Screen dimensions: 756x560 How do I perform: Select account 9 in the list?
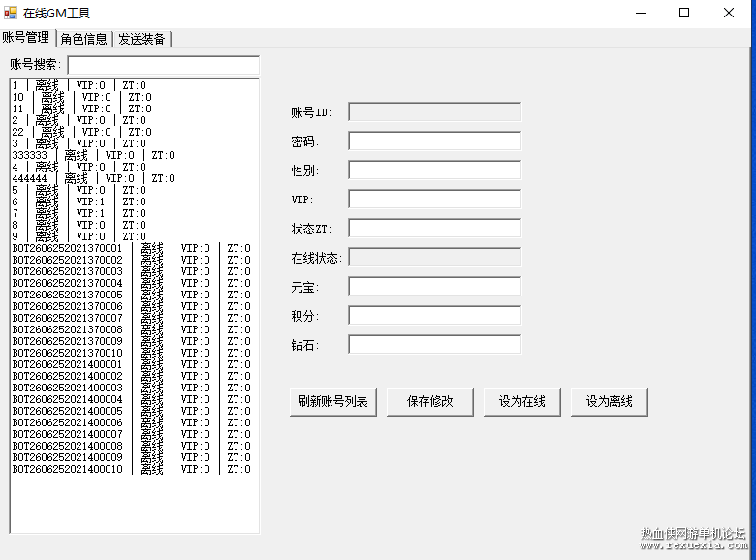134,236
